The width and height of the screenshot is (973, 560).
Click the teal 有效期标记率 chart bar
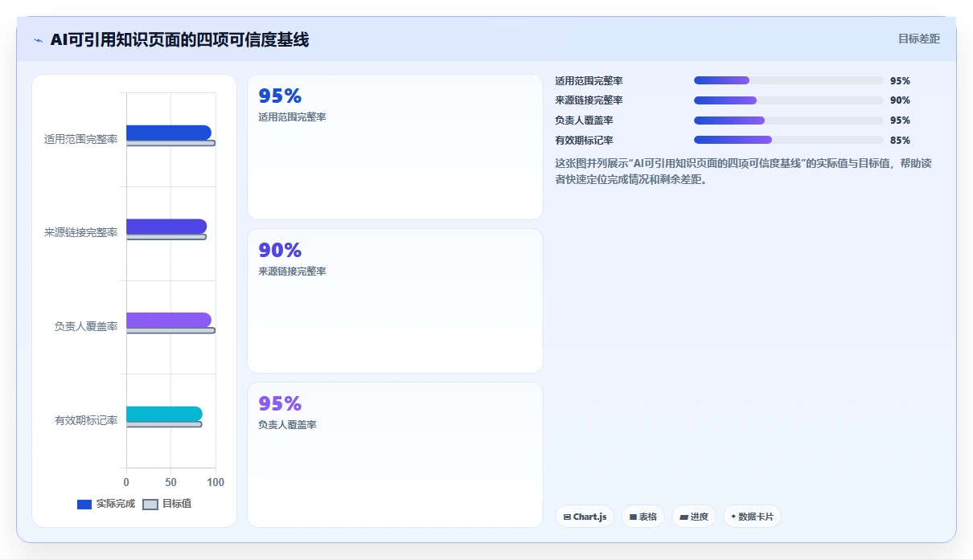point(164,414)
